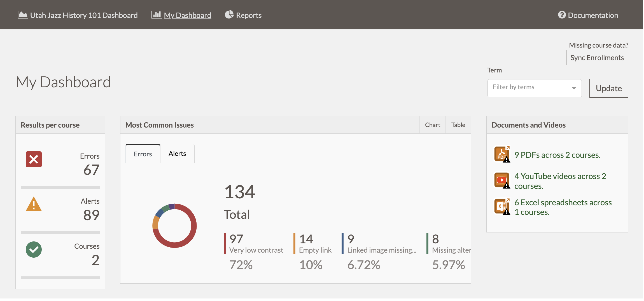Click the Update button
This screenshot has height=301, width=644.
click(x=609, y=88)
